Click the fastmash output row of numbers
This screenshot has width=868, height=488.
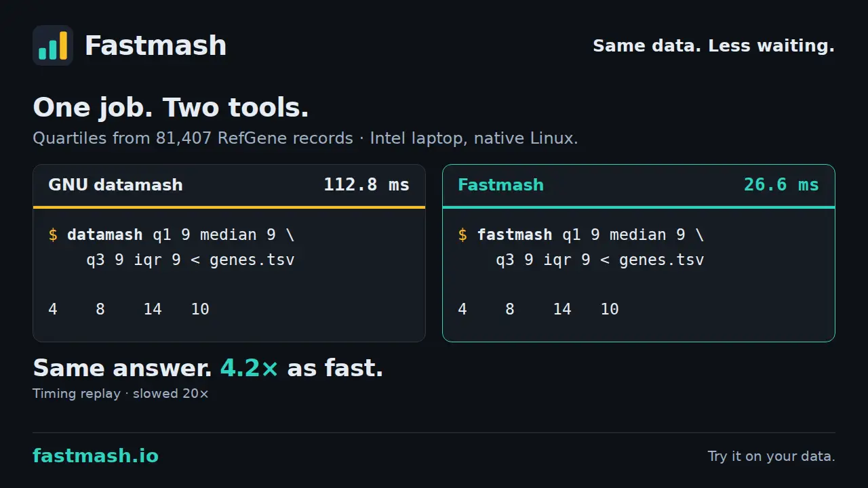[x=538, y=309]
